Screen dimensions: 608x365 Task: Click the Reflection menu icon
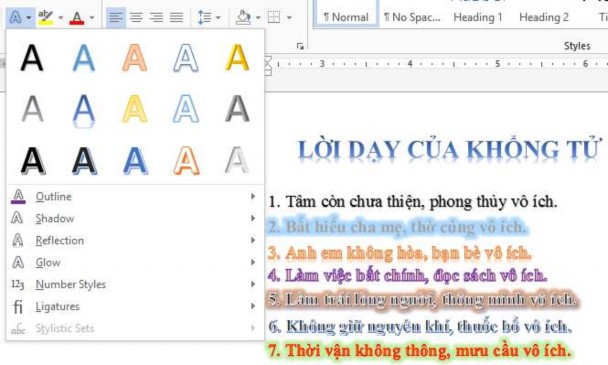(17, 240)
